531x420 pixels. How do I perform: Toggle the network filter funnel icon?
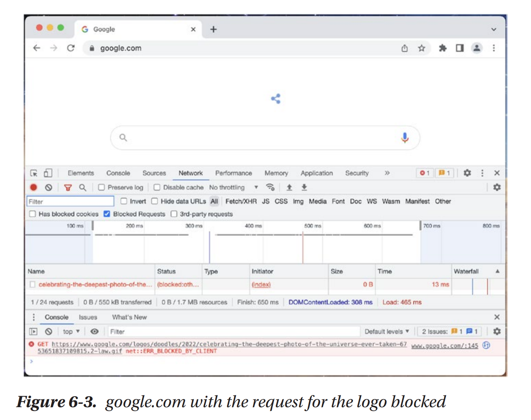point(68,187)
